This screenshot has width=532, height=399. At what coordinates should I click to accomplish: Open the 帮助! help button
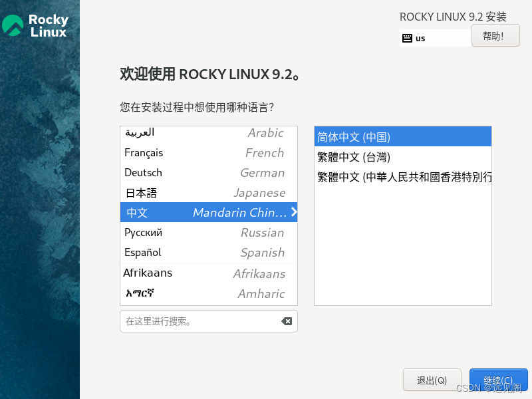495,35
